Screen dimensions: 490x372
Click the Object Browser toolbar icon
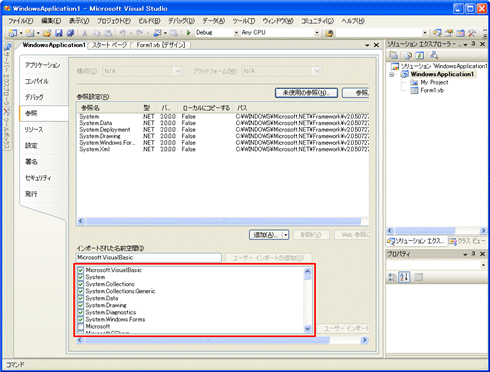[x=460, y=33]
